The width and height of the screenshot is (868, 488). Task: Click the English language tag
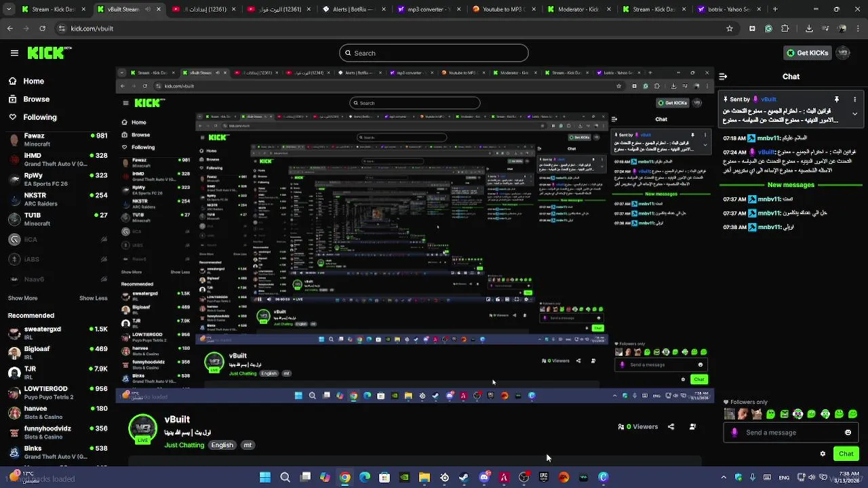222,445
